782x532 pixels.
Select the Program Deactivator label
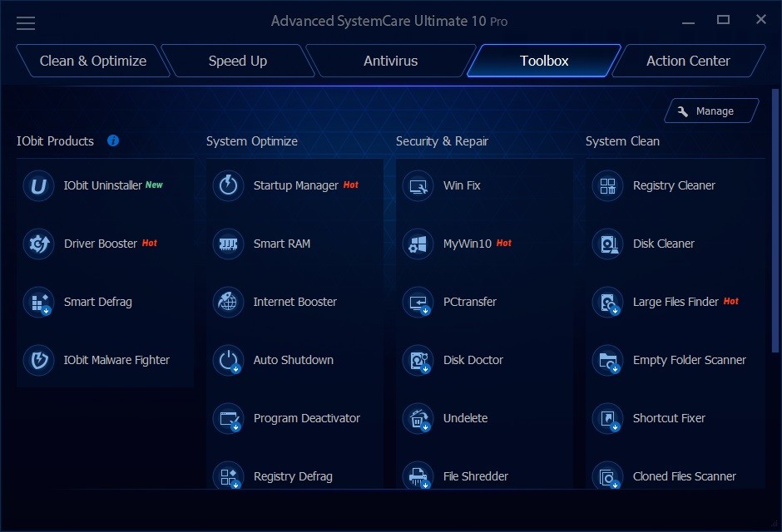click(307, 418)
